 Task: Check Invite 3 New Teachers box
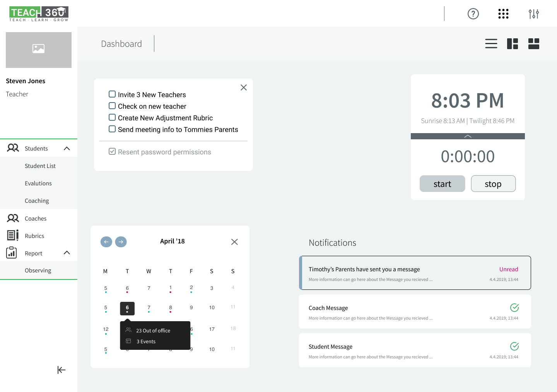(x=112, y=94)
